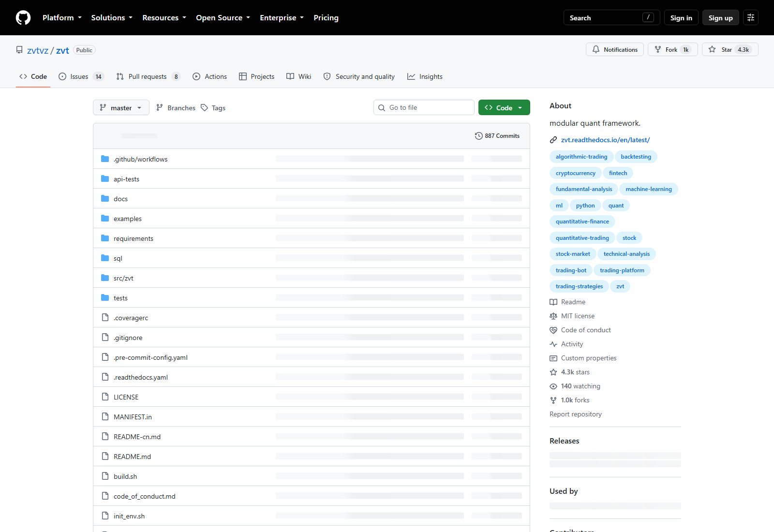
Task: Click the Fork icon
Action: tap(658, 50)
